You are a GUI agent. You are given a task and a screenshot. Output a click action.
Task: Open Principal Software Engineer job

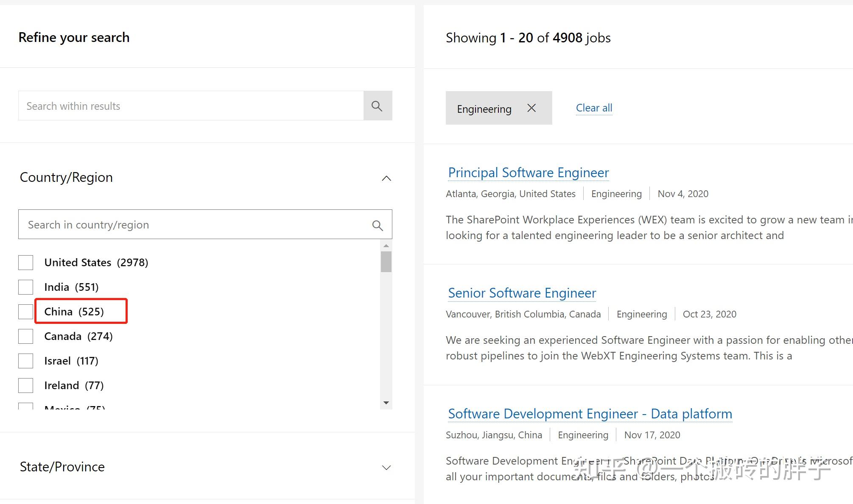(x=528, y=173)
